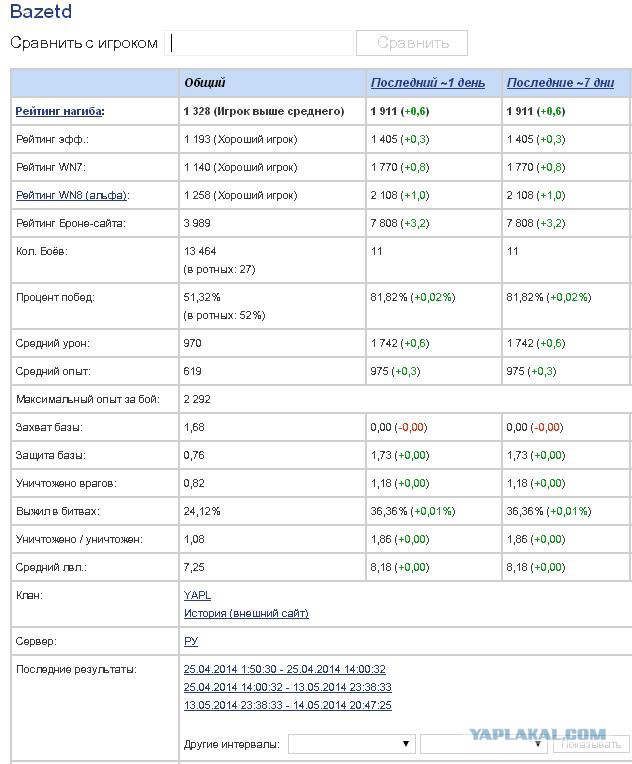
Task: Expand the first Другие интервалы dropdown
Action: [x=351, y=744]
